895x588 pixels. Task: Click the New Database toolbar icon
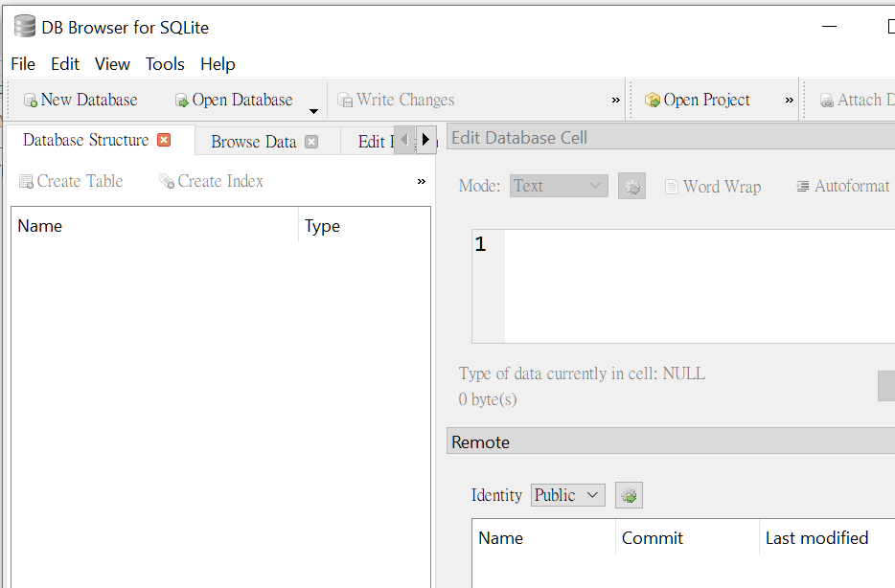[x=32, y=100]
